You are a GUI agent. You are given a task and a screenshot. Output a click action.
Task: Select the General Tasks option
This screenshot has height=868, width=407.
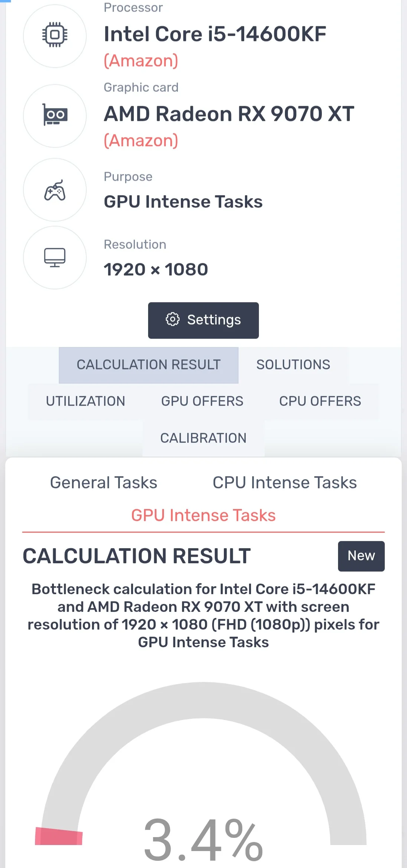click(104, 483)
